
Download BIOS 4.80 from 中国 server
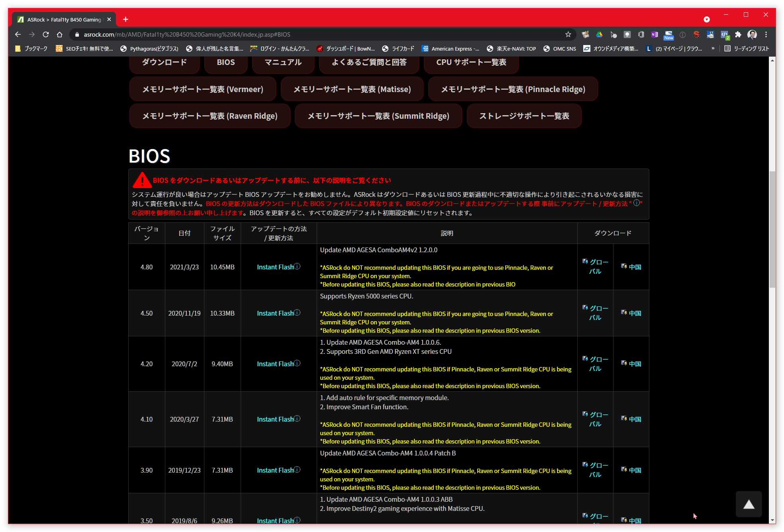[631, 267]
